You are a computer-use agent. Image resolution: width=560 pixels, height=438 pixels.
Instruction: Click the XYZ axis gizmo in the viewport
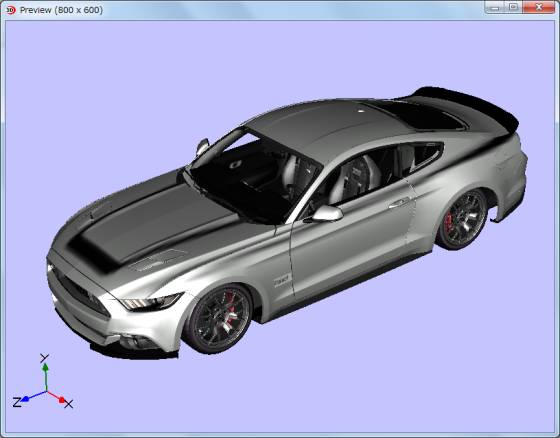click(43, 381)
